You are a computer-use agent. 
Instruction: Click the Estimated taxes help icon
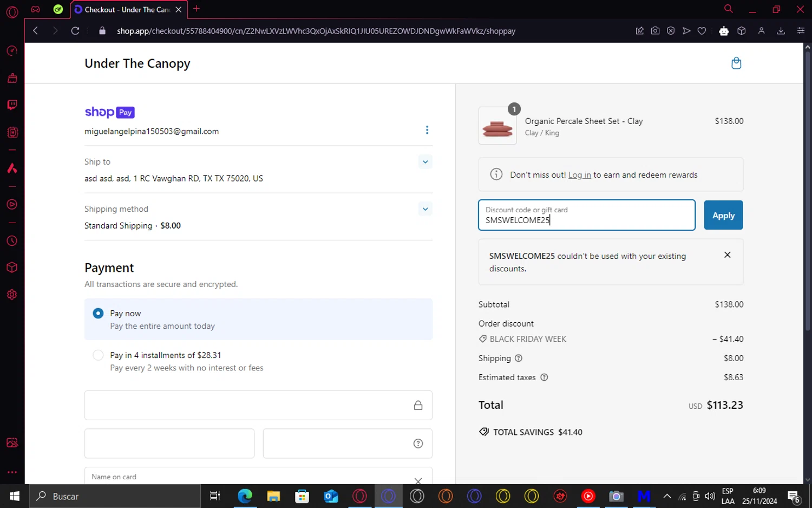coord(544,377)
